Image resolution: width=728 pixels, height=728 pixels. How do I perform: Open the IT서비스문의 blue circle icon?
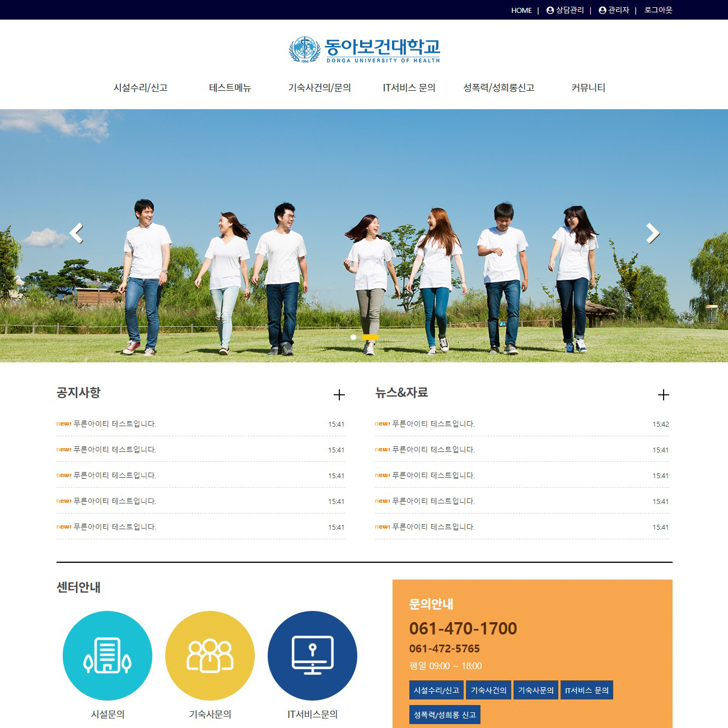pyautogui.click(x=312, y=655)
